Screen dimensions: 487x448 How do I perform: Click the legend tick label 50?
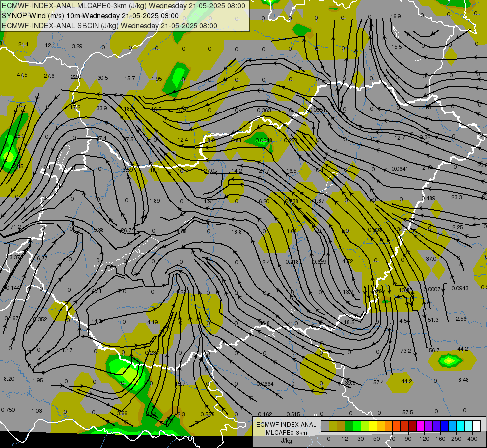377,439
